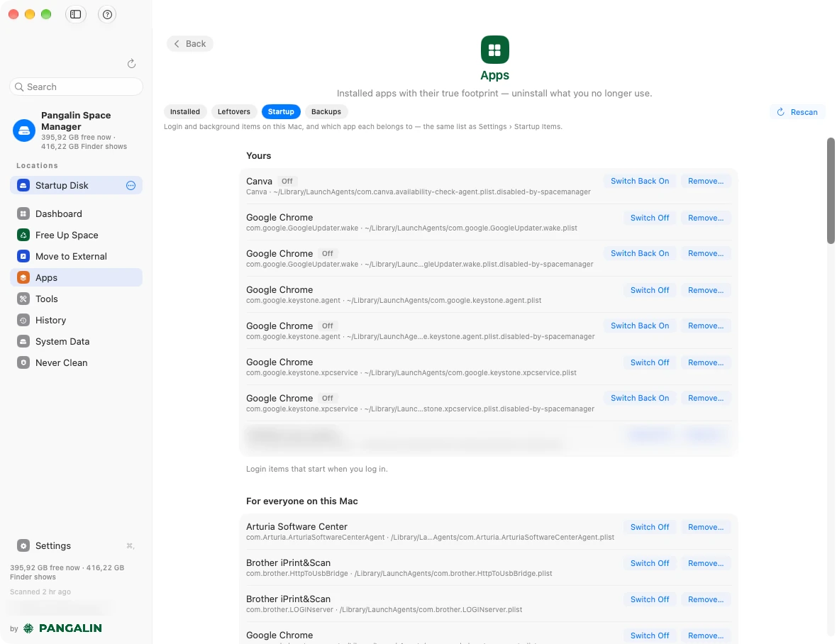Open Move to External section
Image resolution: width=837 pixels, height=644 pixels.
(77, 256)
